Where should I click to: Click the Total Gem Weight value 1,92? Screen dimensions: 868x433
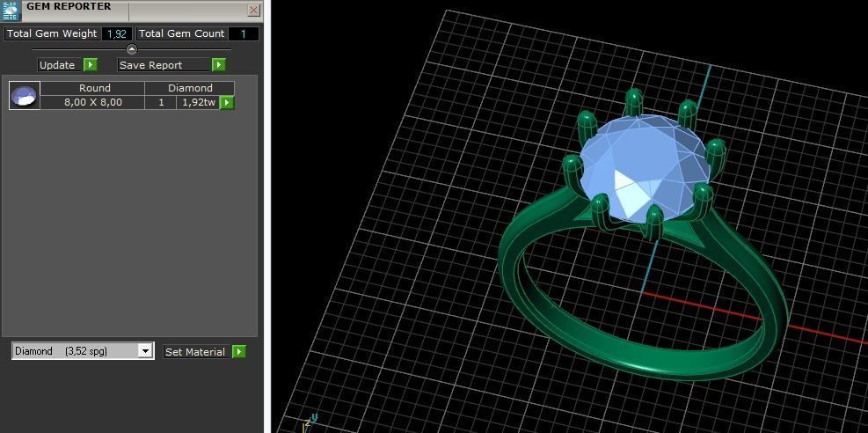(117, 33)
